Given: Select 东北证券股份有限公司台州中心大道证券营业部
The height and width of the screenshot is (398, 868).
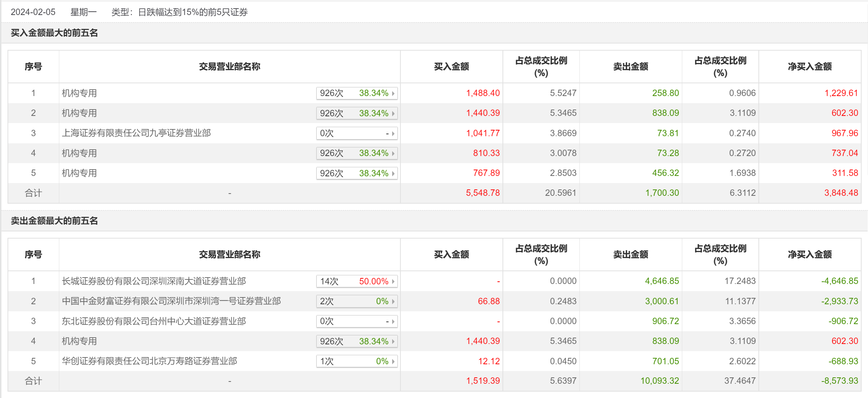Looking at the screenshot, I should (x=154, y=321).
